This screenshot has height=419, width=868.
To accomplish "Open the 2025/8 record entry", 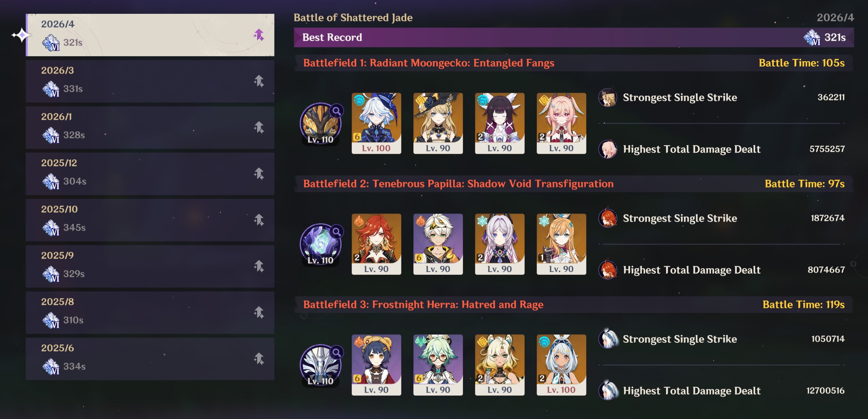I will (150, 313).
